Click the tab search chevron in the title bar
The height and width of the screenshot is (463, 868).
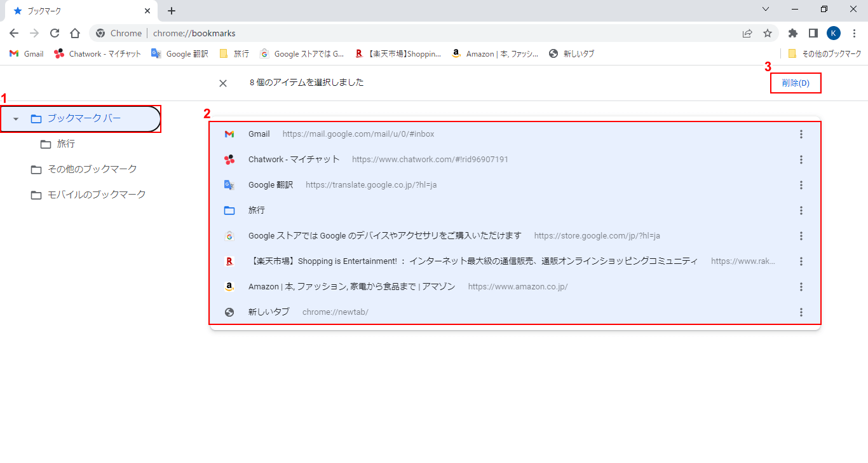(766, 9)
